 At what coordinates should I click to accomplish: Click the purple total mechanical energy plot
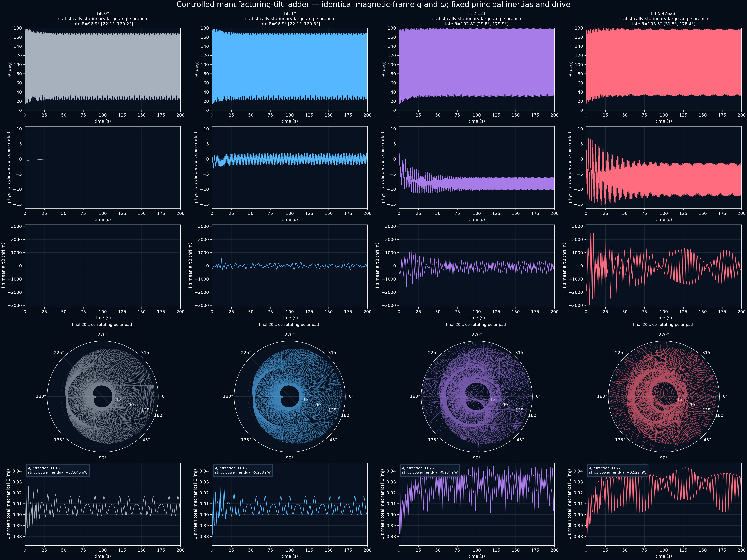click(476, 504)
